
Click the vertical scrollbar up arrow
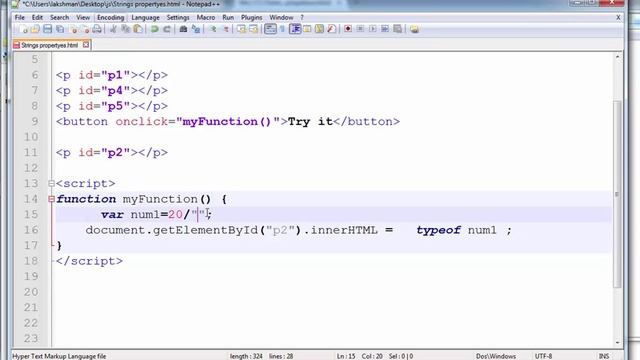tap(618, 57)
